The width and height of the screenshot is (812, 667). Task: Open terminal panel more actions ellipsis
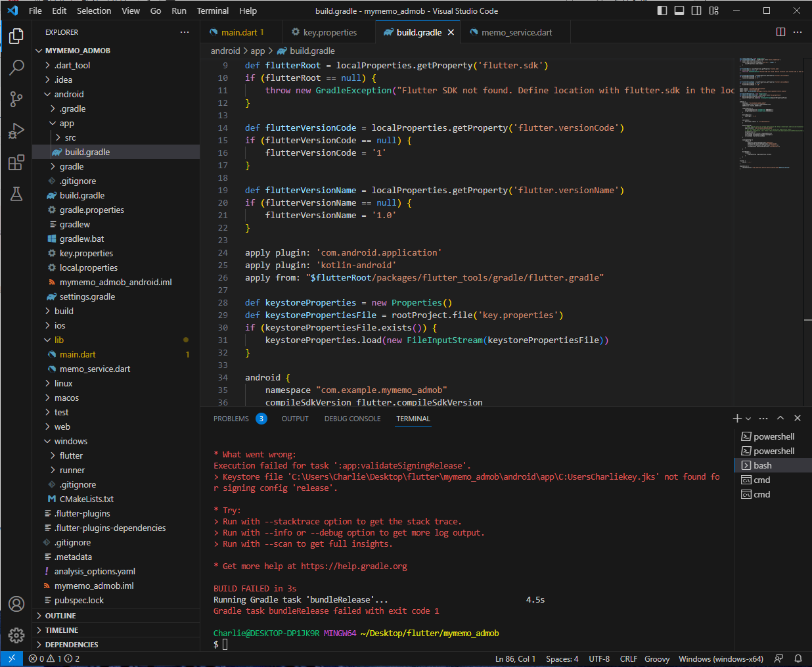(763, 418)
